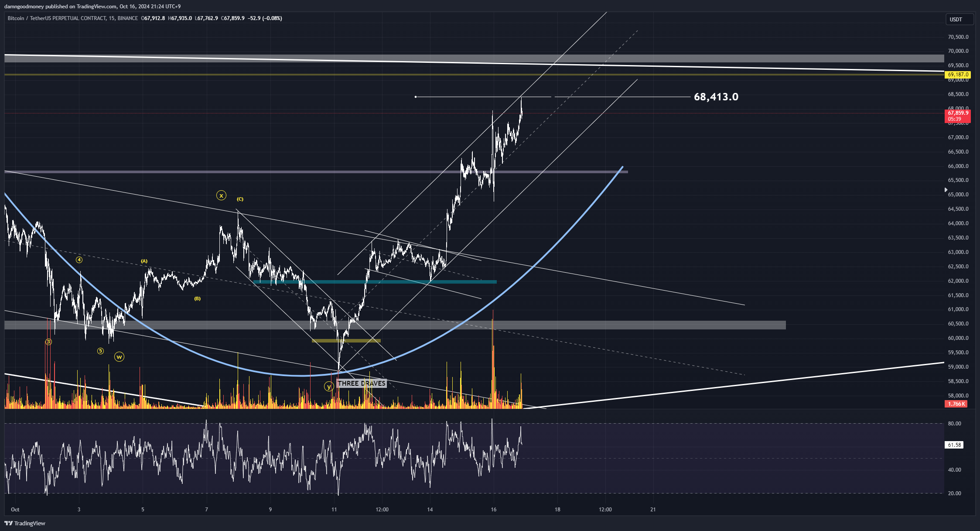The image size is (980, 531).
Task: Click the small arrow marker on price axis
Action: point(946,190)
